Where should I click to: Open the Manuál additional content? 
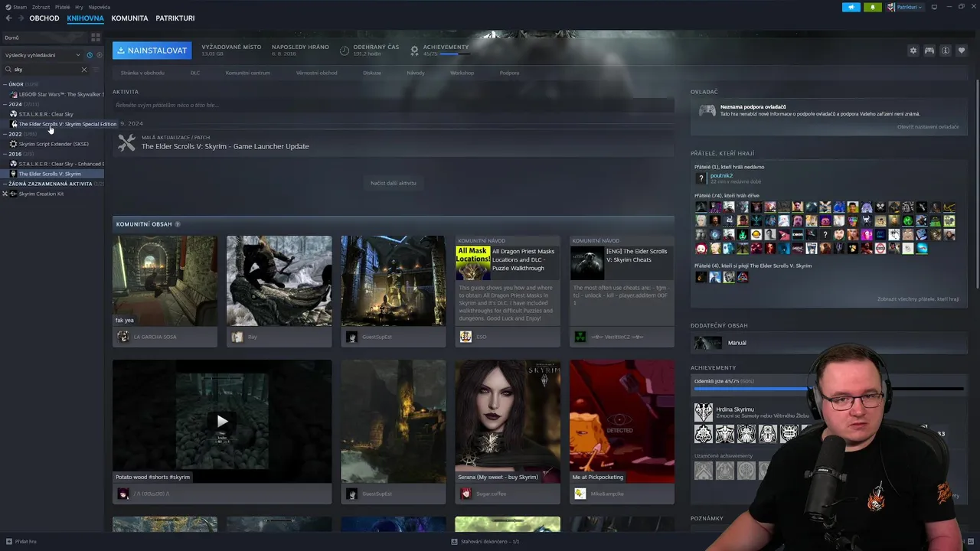pos(829,343)
